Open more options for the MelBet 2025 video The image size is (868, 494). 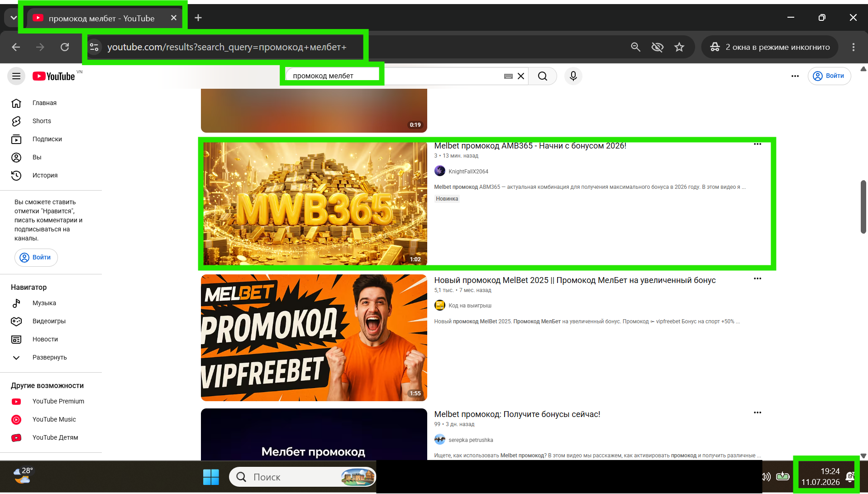click(758, 279)
